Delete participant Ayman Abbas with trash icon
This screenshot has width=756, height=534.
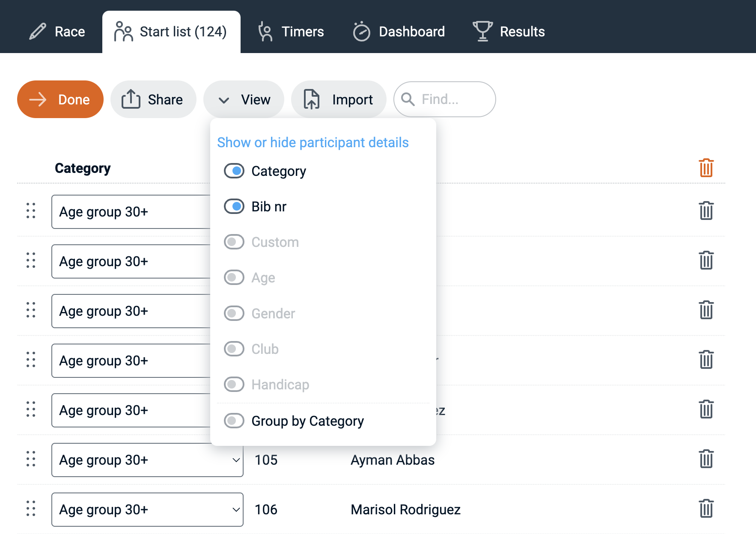pyautogui.click(x=706, y=459)
